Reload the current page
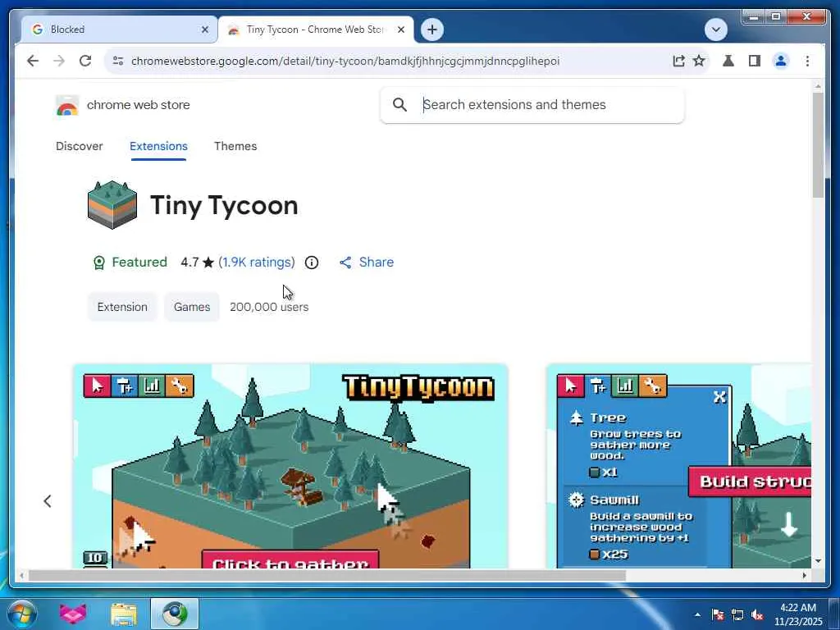840x630 pixels. point(85,61)
